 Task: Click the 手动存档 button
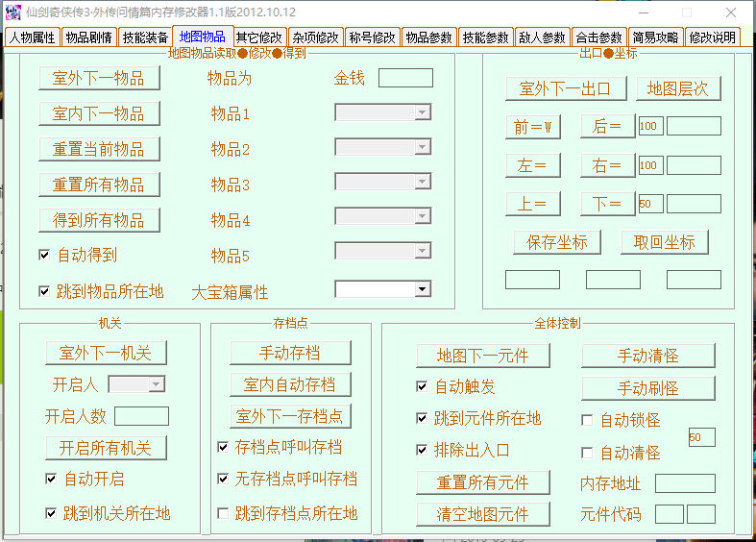(x=290, y=353)
